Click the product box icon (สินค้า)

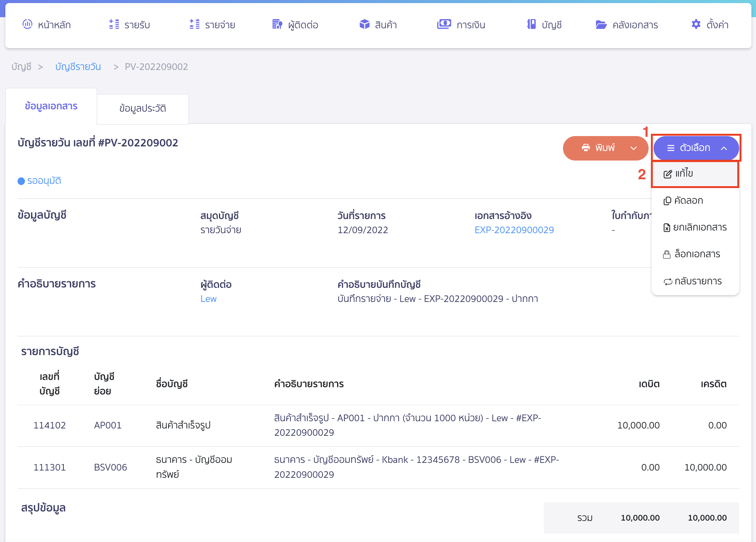coord(364,24)
